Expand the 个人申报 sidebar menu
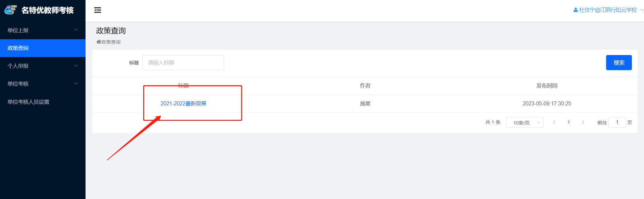 [x=43, y=66]
